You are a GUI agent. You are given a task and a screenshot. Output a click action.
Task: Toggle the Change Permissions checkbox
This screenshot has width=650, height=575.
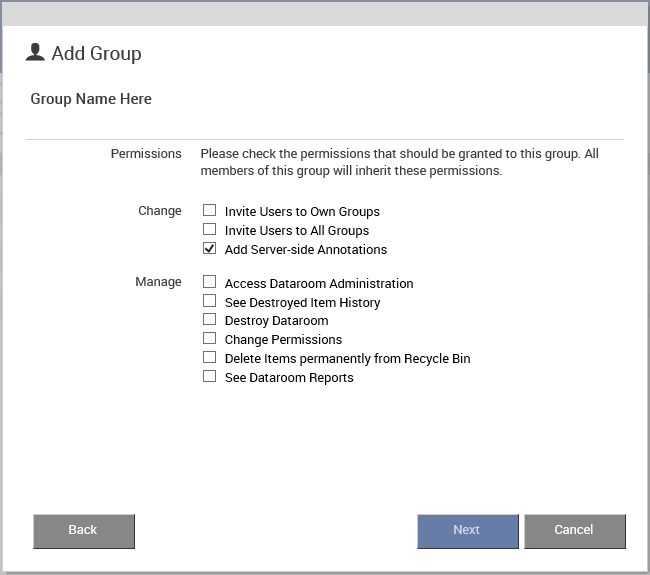pos(209,339)
